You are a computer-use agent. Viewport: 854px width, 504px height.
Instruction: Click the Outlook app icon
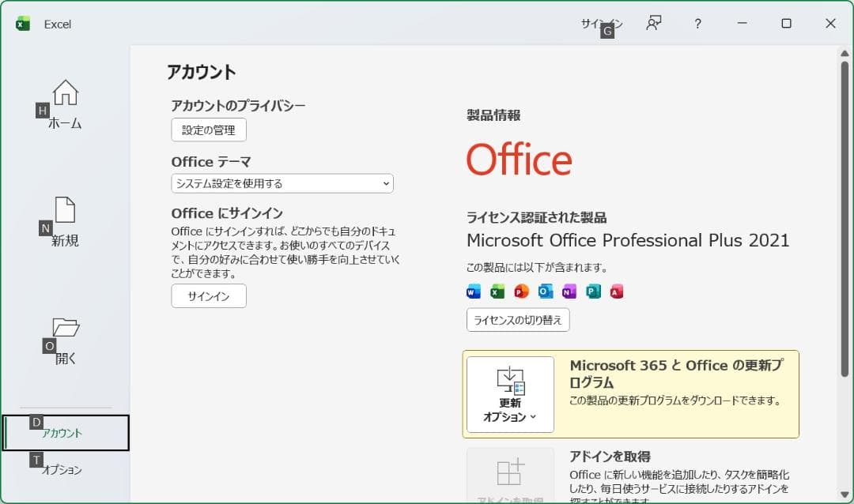[545, 291]
